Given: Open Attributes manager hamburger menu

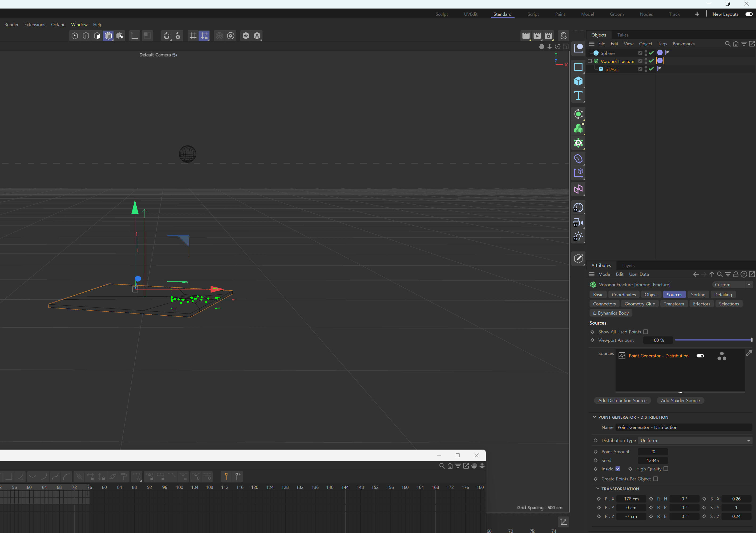Looking at the screenshot, I should pyautogui.click(x=592, y=274).
